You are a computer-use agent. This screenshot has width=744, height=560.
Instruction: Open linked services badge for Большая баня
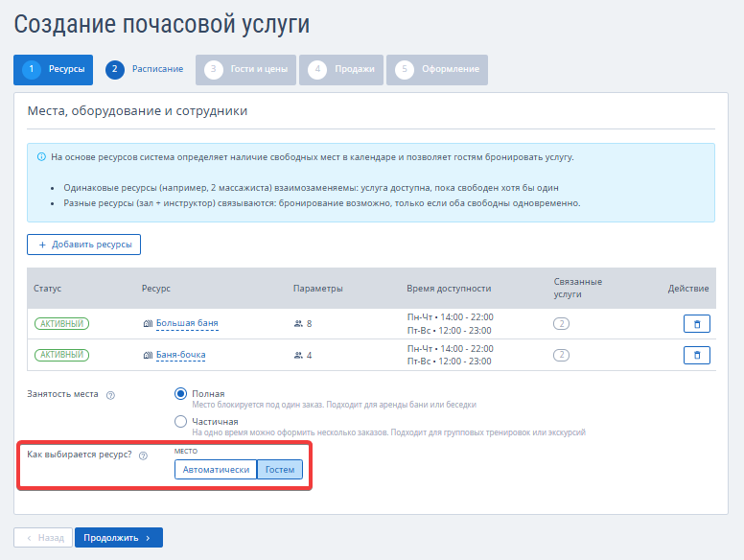click(561, 324)
